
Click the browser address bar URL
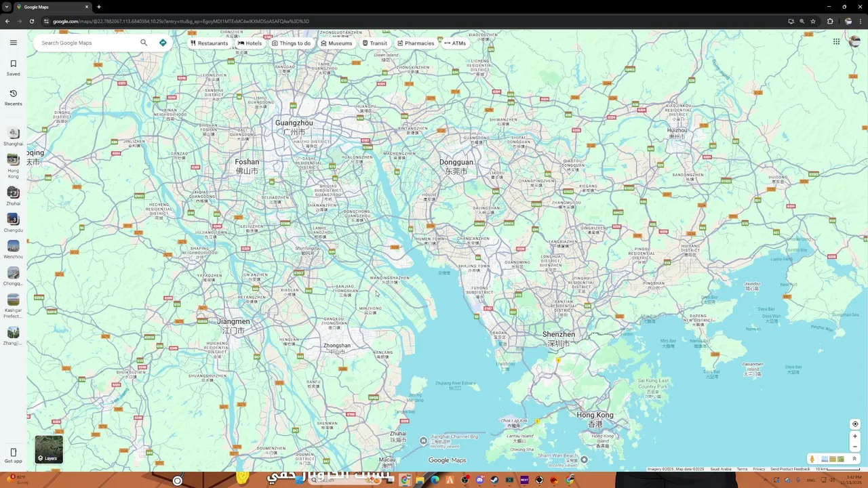coord(181,21)
